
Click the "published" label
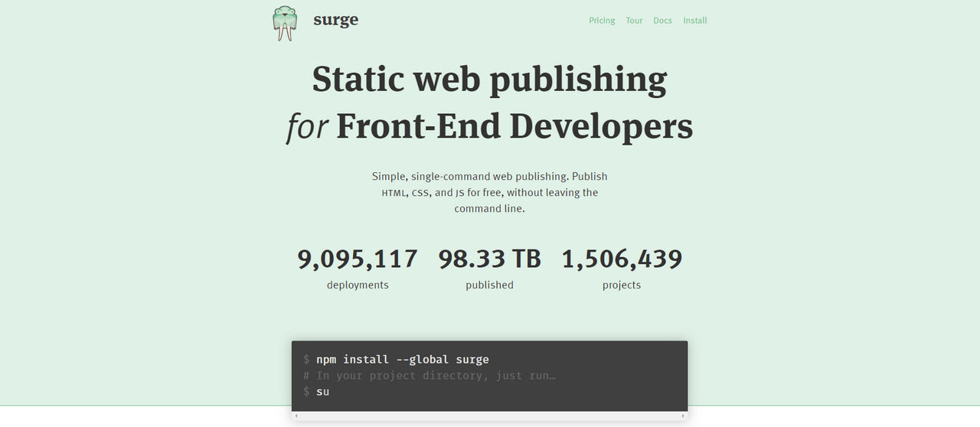490,285
